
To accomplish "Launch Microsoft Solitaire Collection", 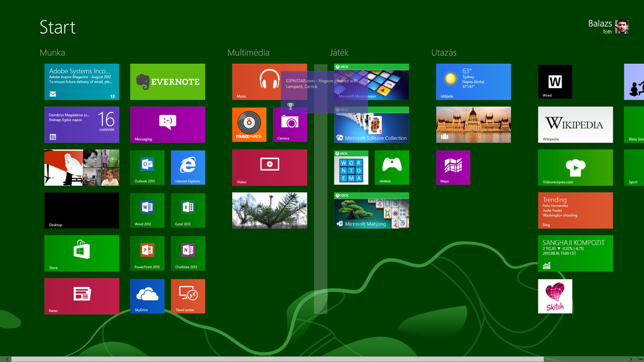I will click(x=372, y=125).
